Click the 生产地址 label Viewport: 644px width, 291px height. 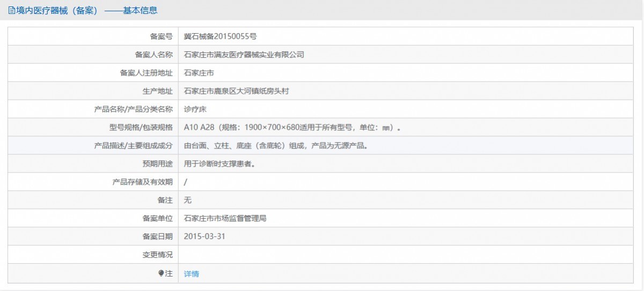[x=158, y=91]
